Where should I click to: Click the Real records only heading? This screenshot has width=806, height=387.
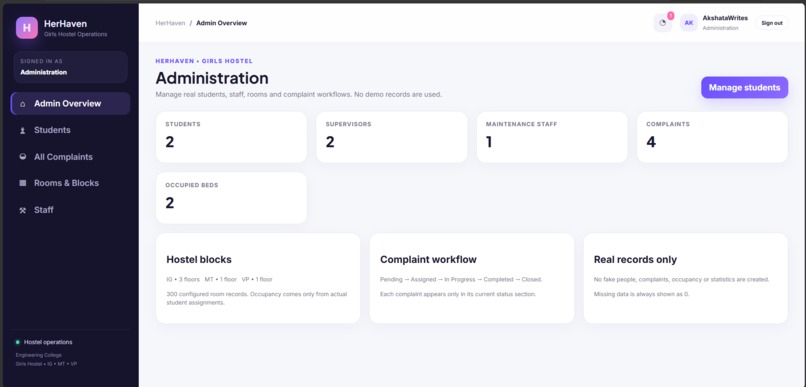point(635,260)
